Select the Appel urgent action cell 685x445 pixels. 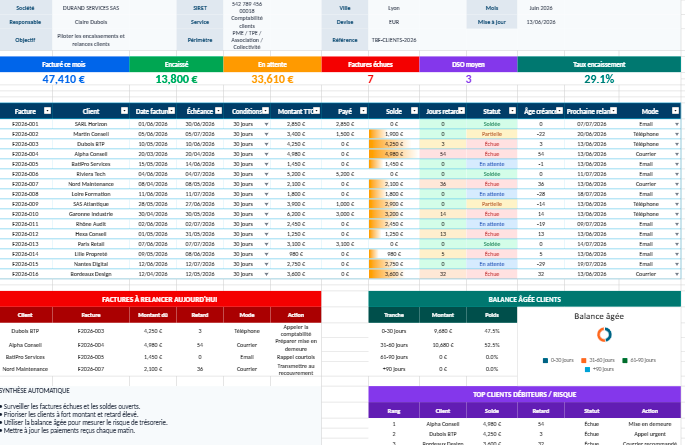pyautogui.click(x=650, y=434)
